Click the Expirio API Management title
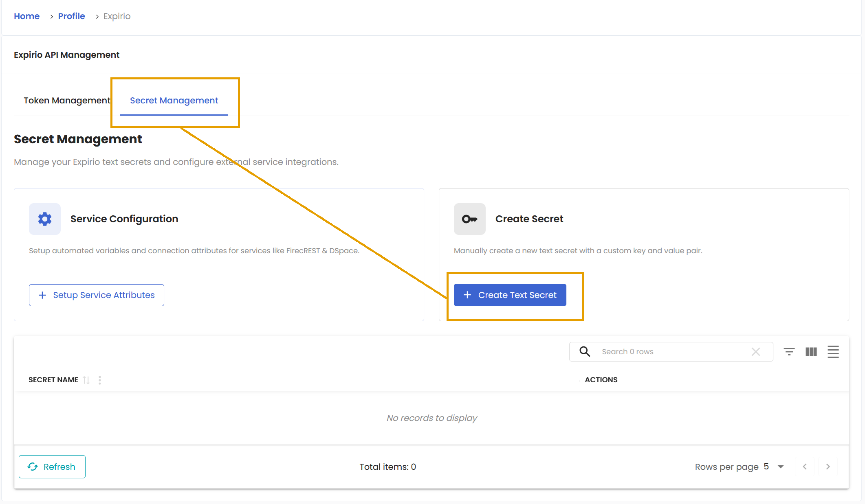 click(66, 55)
